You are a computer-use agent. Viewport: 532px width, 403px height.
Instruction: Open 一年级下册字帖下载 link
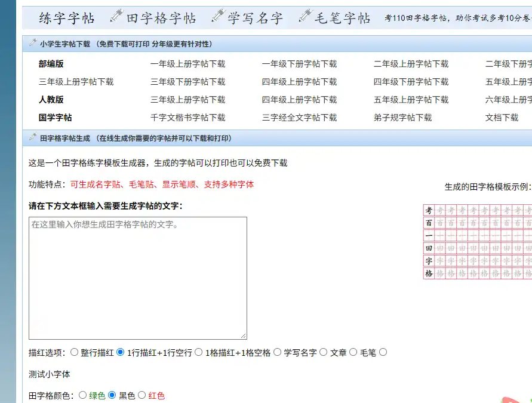pos(299,64)
